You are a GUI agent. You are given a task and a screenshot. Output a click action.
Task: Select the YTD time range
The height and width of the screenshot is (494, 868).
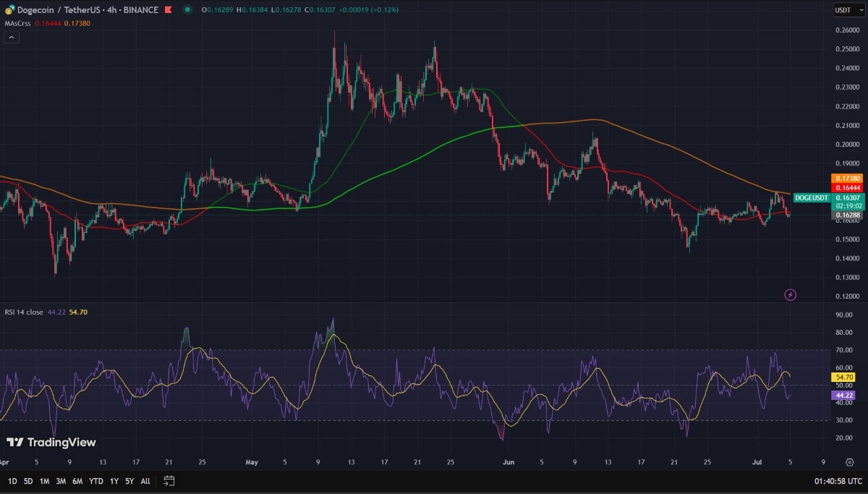tap(96, 481)
